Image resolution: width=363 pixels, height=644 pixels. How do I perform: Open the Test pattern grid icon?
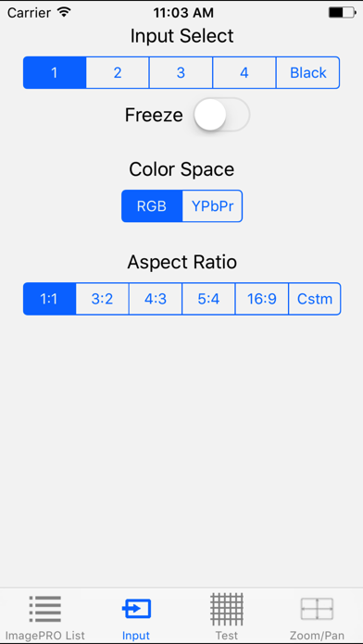click(x=227, y=609)
